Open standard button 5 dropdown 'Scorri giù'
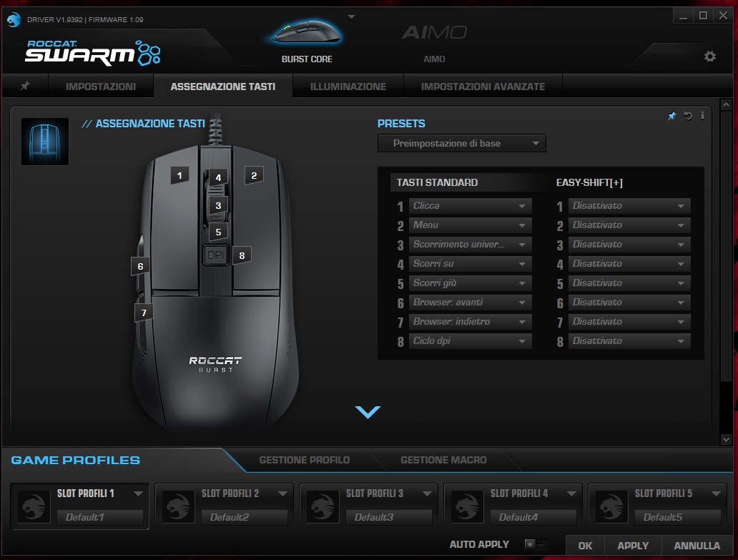Screen dimensions: 738x560 click(471, 283)
